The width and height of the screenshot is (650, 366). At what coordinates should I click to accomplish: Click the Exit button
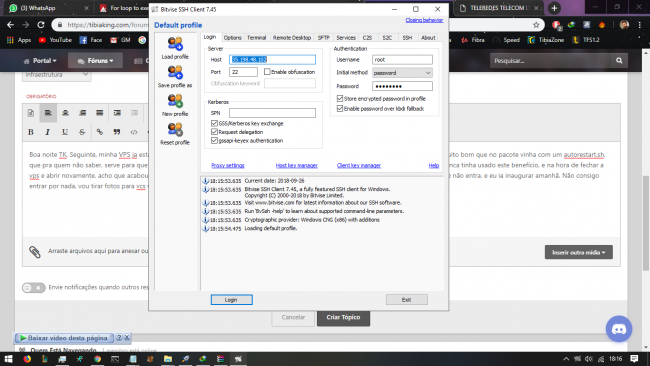click(x=407, y=300)
